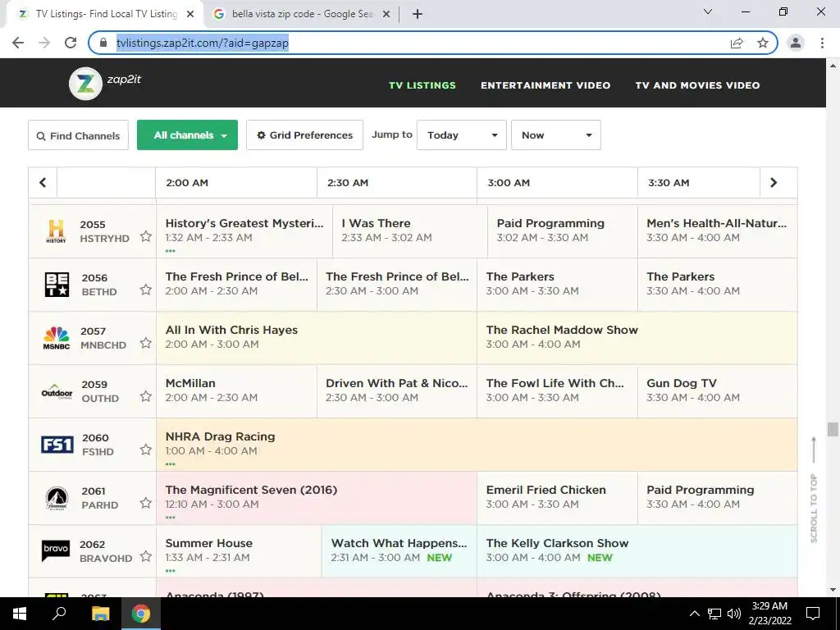The height and width of the screenshot is (630, 840).
Task: Click Scroll To Top arrow
Action: (814, 450)
